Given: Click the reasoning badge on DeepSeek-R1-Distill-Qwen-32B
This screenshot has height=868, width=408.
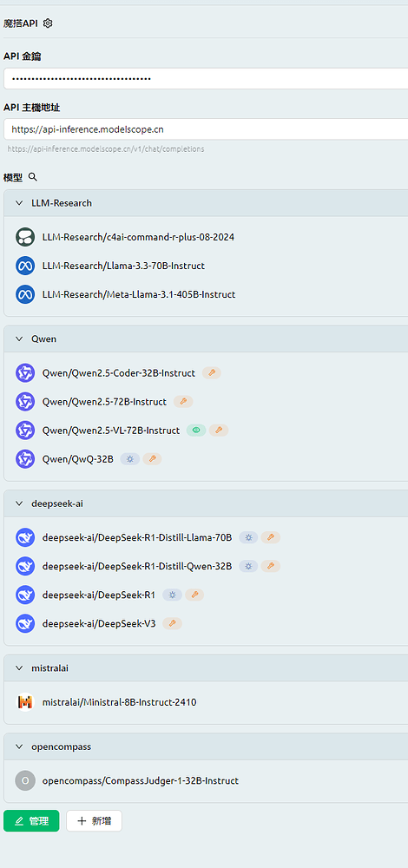Looking at the screenshot, I should click(x=248, y=566).
